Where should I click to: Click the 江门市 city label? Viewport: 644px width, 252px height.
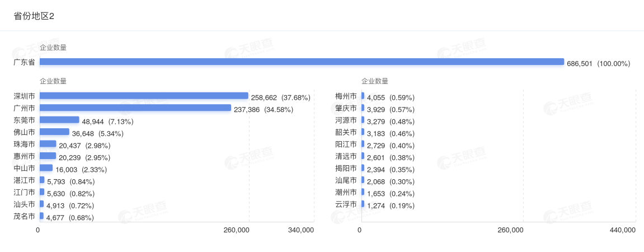click(24, 193)
